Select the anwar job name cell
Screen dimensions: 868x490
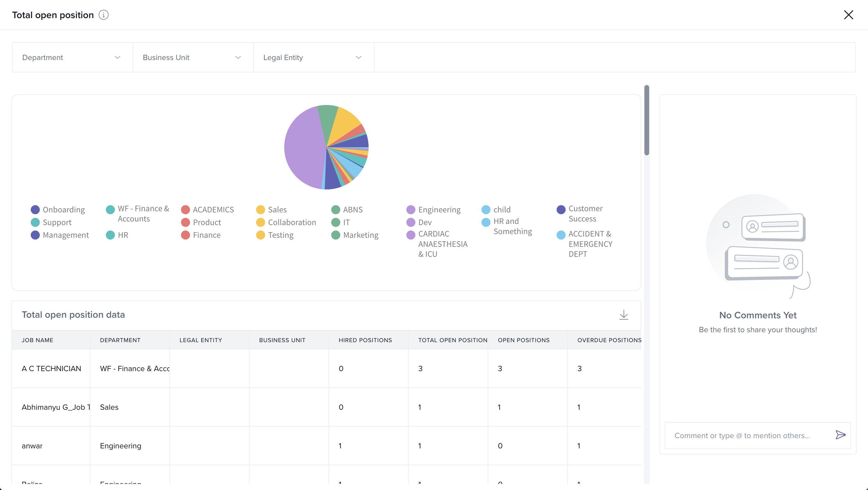point(32,445)
